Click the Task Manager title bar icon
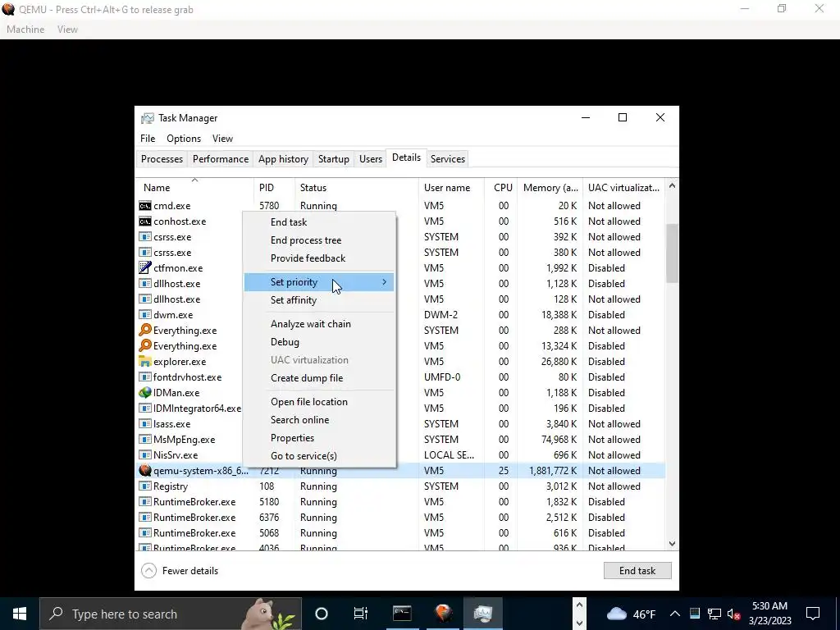840x630 pixels. [148, 118]
